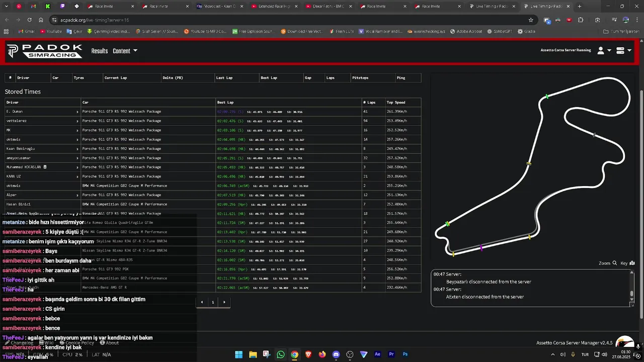Image resolution: width=644 pixels, height=362 pixels.
Task: Click the Pitstops column header
Action: [372, 78]
